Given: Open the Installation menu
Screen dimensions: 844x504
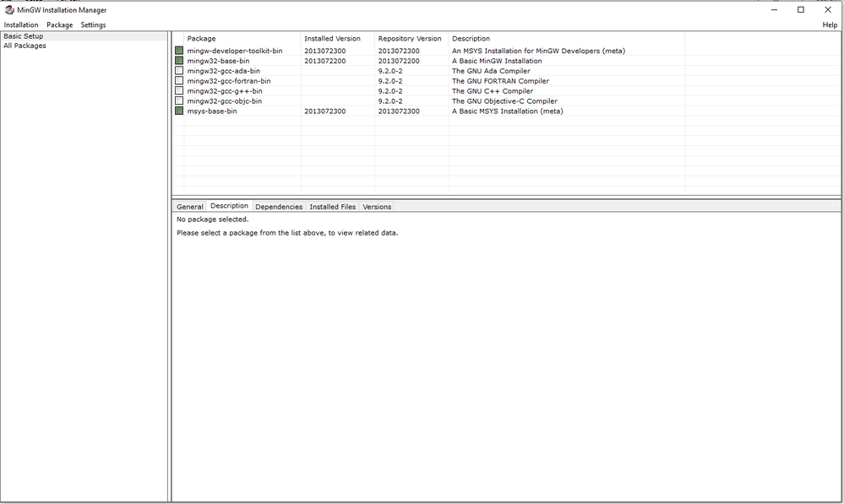Looking at the screenshot, I should point(21,24).
